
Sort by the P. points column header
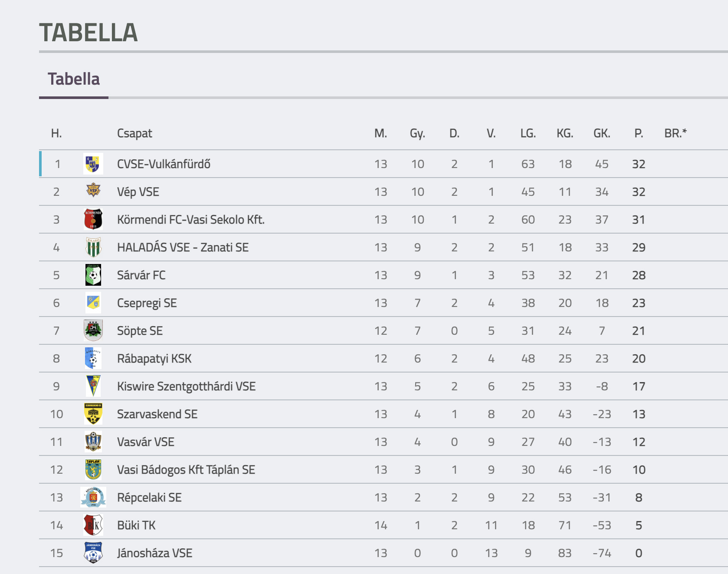639,133
